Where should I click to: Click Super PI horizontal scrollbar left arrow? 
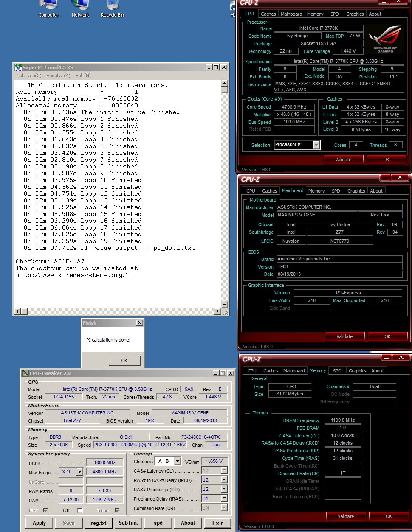17,312
